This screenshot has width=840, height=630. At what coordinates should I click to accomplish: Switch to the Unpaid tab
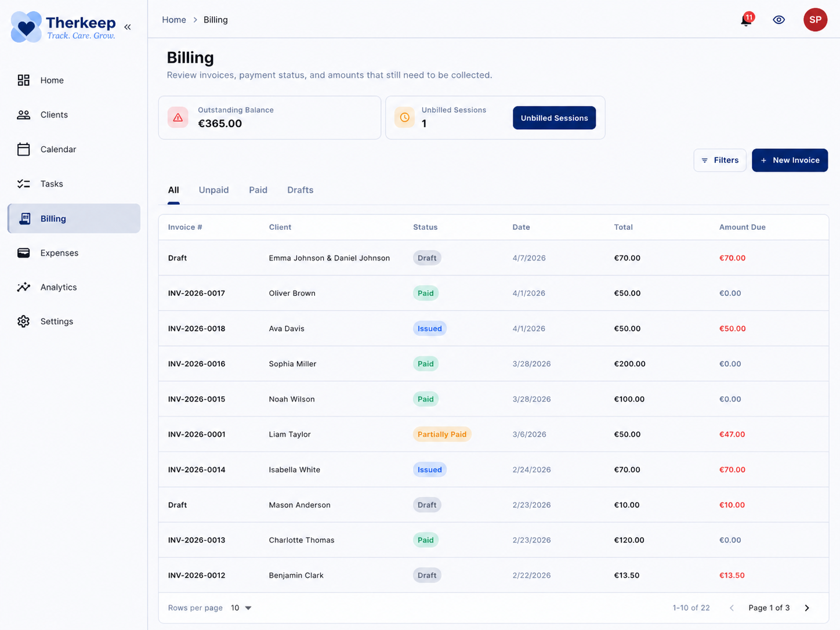[x=213, y=190]
